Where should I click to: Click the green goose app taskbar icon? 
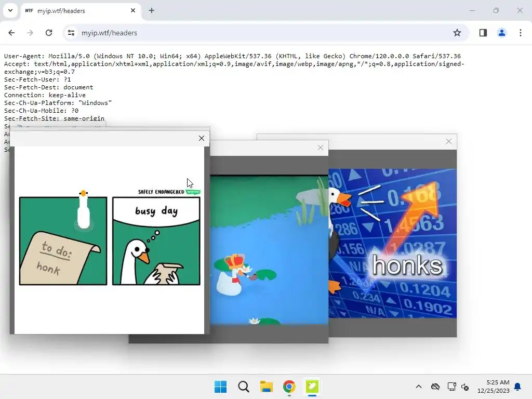click(312, 387)
